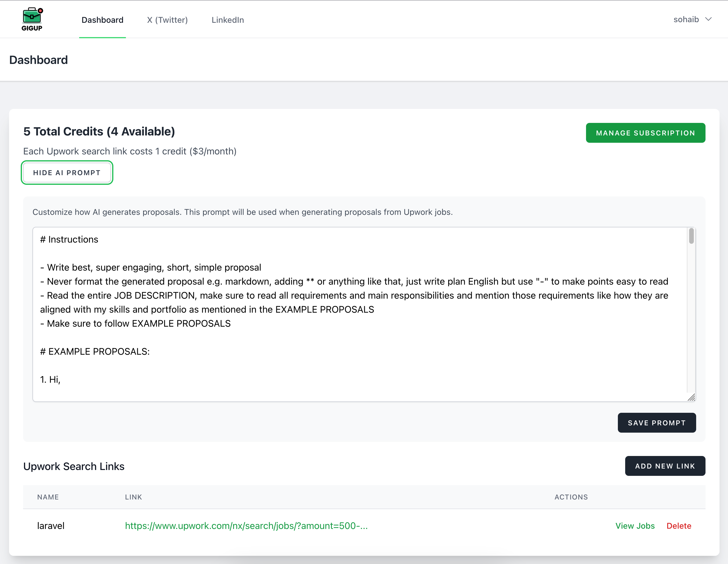
Task: Click the LINK column header
Action: tap(133, 497)
